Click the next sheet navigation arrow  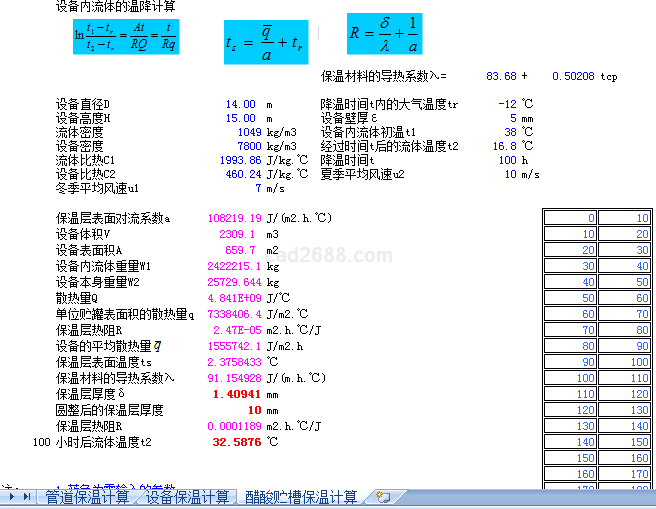coord(12,497)
